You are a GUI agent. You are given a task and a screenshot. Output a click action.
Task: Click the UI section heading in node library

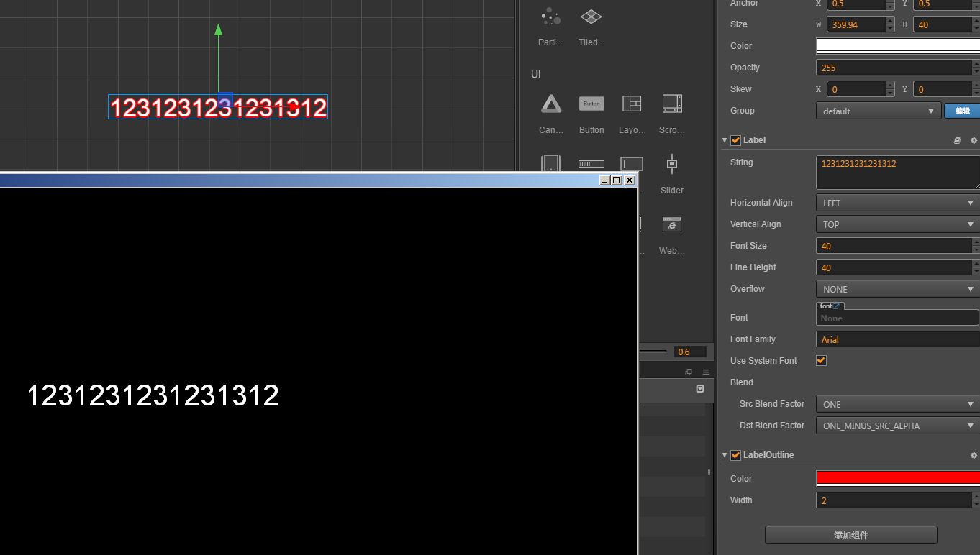tap(536, 74)
